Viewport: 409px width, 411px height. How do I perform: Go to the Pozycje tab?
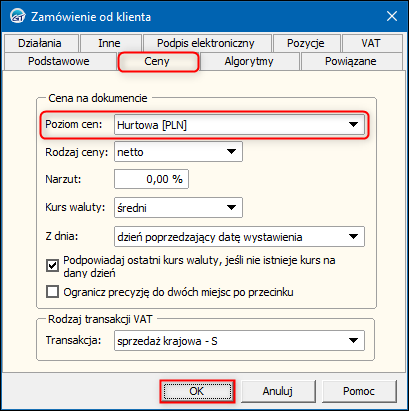305,43
